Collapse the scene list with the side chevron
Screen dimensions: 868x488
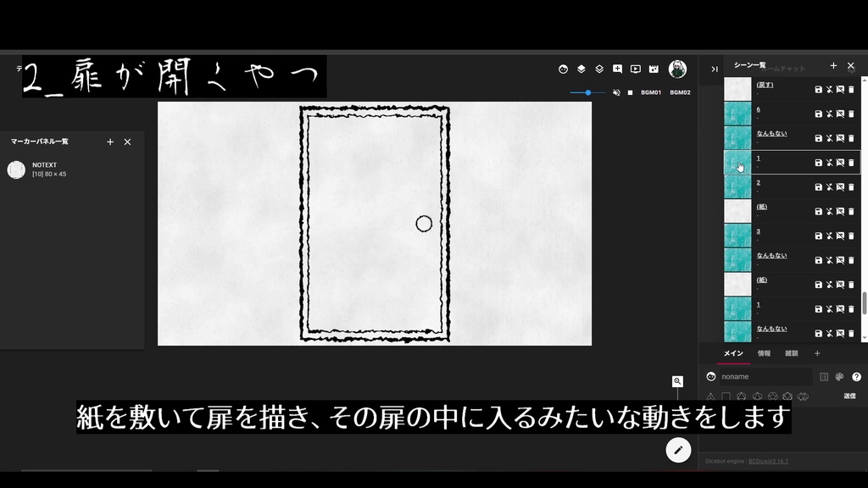tap(714, 68)
